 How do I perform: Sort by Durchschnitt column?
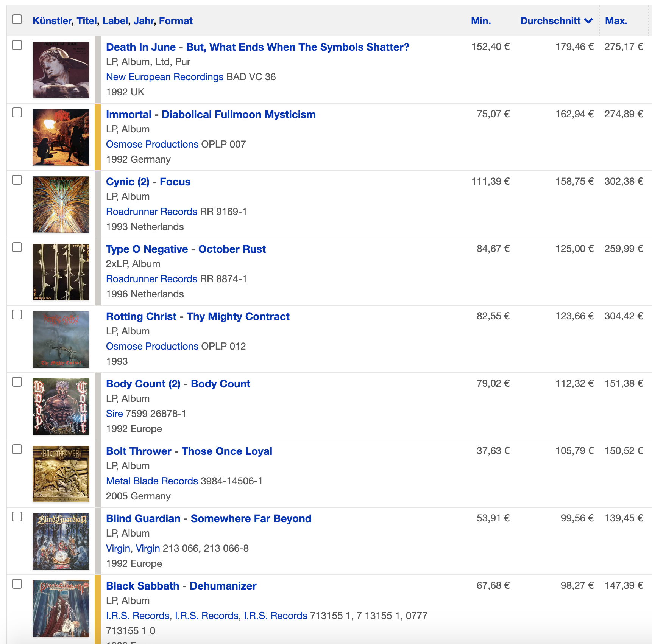click(x=550, y=21)
